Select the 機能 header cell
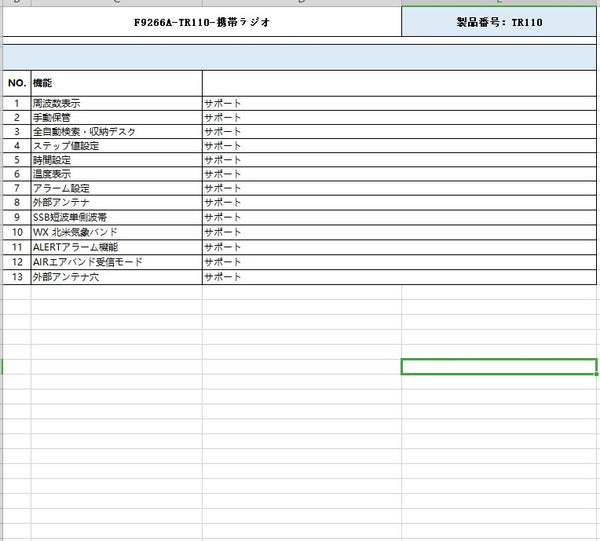Screen dimensions: 600x541 click(116, 82)
